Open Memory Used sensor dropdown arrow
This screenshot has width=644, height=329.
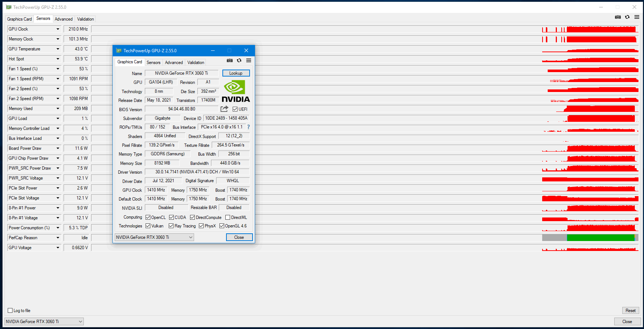tap(58, 109)
